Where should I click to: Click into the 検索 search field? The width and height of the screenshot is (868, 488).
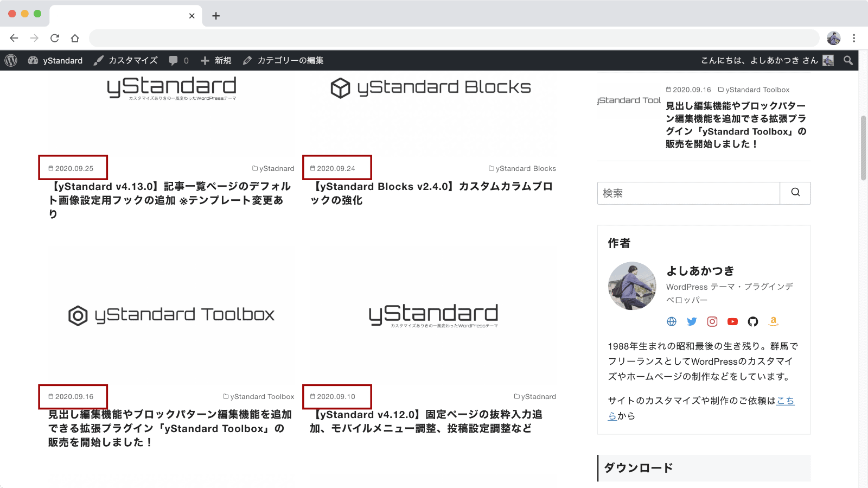point(688,193)
